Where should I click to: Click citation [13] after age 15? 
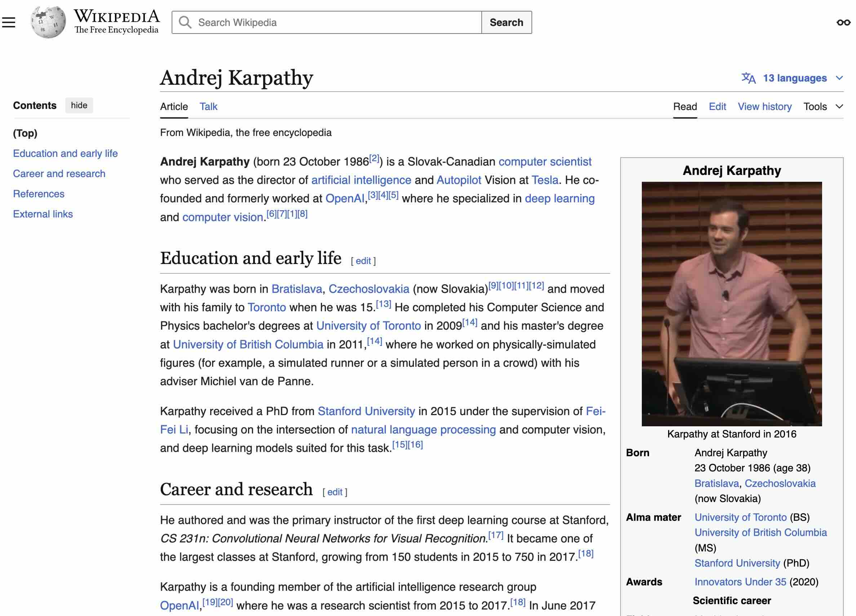point(383,304)
